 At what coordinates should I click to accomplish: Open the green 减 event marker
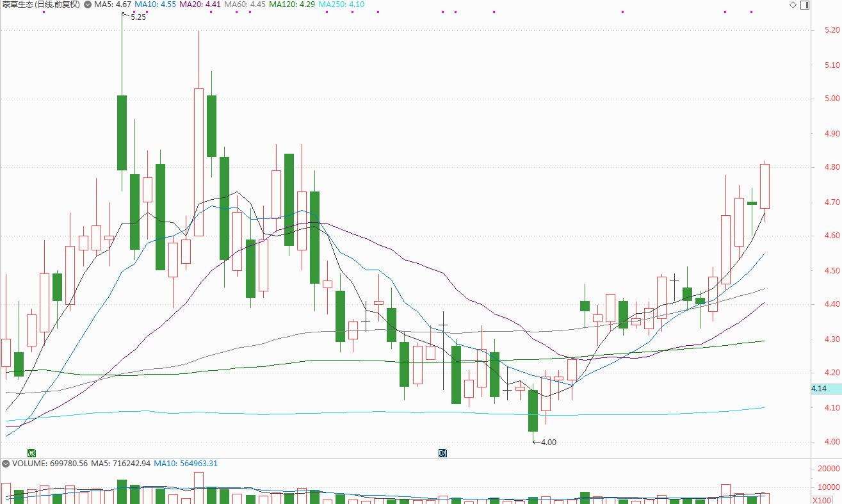coord(30,453)
